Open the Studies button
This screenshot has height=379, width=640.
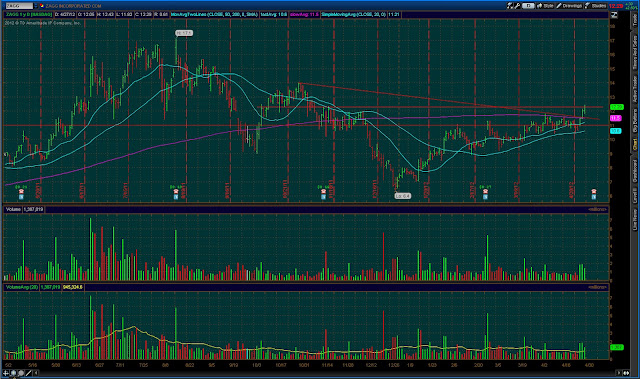[x=596, y=6]
